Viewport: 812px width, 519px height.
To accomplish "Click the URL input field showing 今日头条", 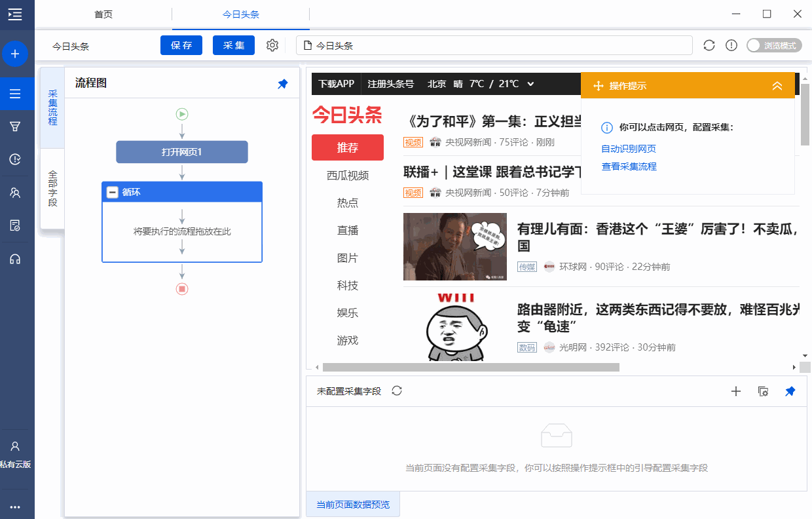I will coord(494,45).
